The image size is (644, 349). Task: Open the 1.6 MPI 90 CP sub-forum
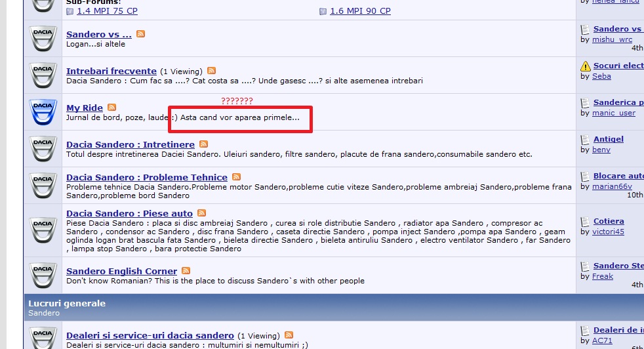tap(360, 11)
